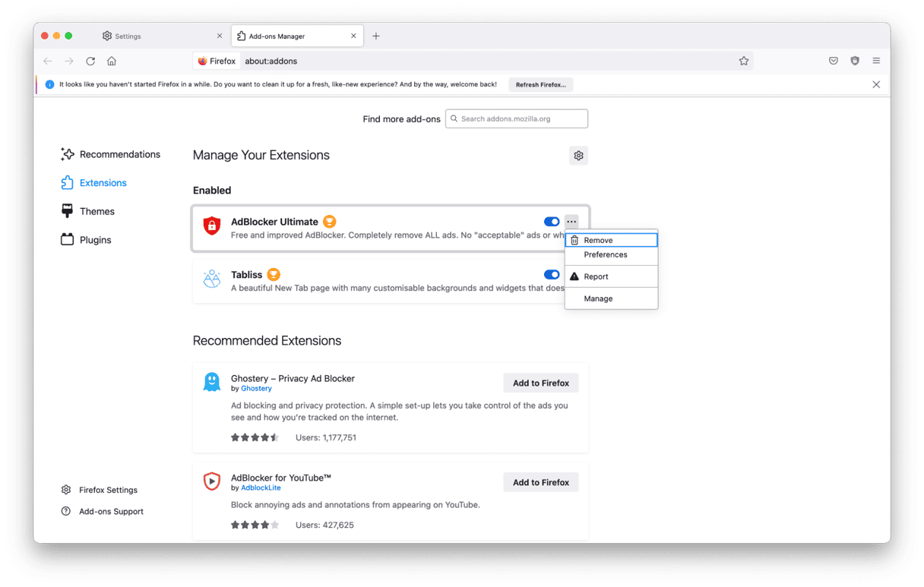Viewport: 924px width, 587px height.
Task: Open Themes in the sidebar
Action: coord(87,211)
